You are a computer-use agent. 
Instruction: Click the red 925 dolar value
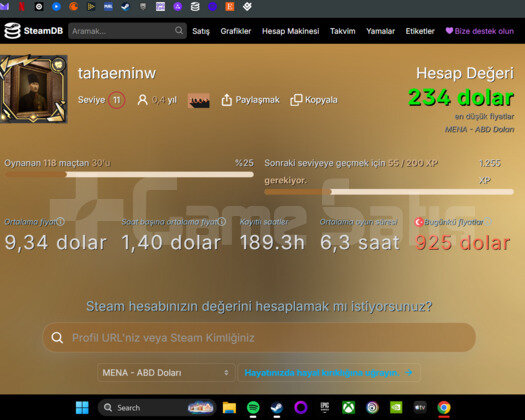(462, 242)
